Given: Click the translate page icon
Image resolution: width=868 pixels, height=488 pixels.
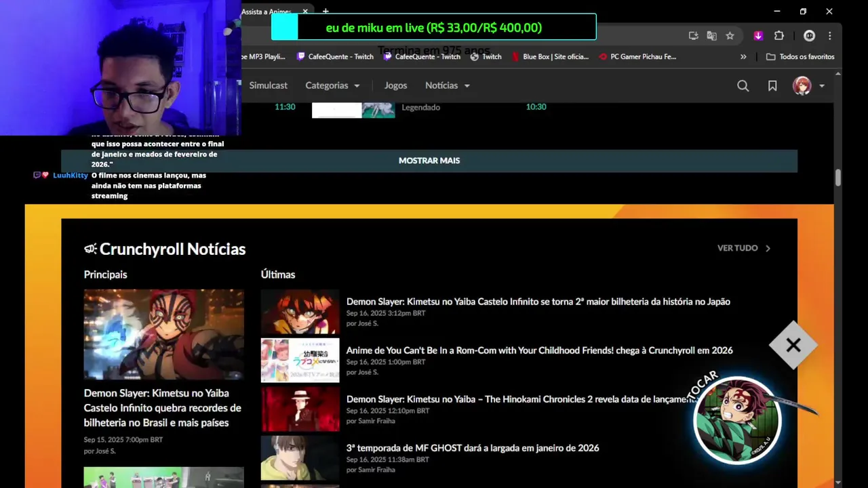Looking at the screenshot, I should tap(711, 36).
